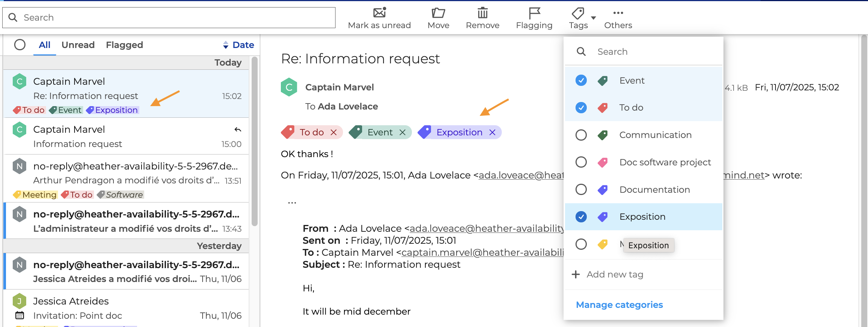Remove the Exposition tag via its X
The image size is (868, 327).
coord(492,132)
